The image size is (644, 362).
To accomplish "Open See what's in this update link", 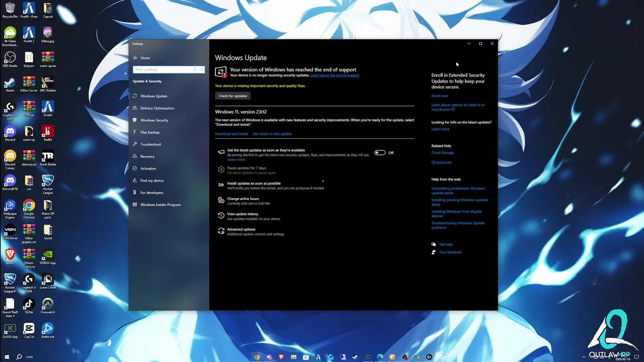I will point(272,134).
